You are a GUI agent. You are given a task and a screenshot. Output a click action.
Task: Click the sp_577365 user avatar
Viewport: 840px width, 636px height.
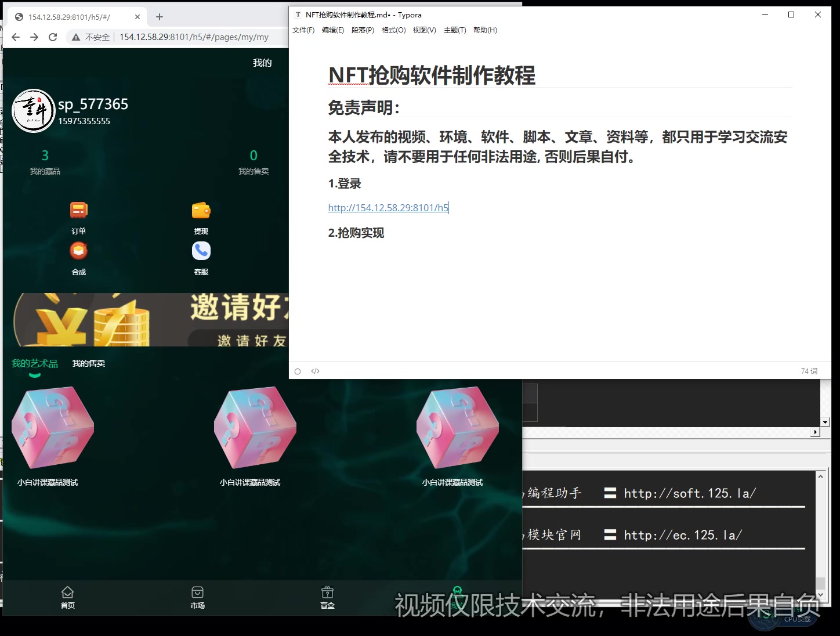coord(33,110)
